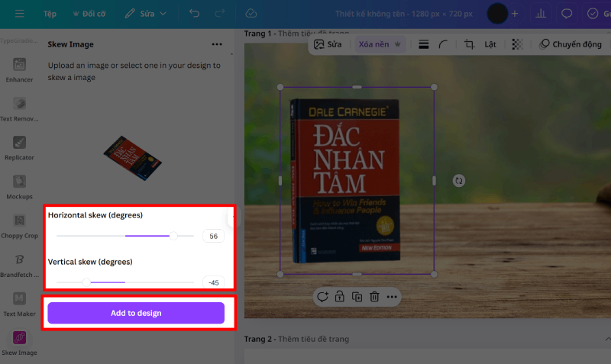Open the hamburger main menu
Screen dimensions: 611x364
click(x=20, y=14)
